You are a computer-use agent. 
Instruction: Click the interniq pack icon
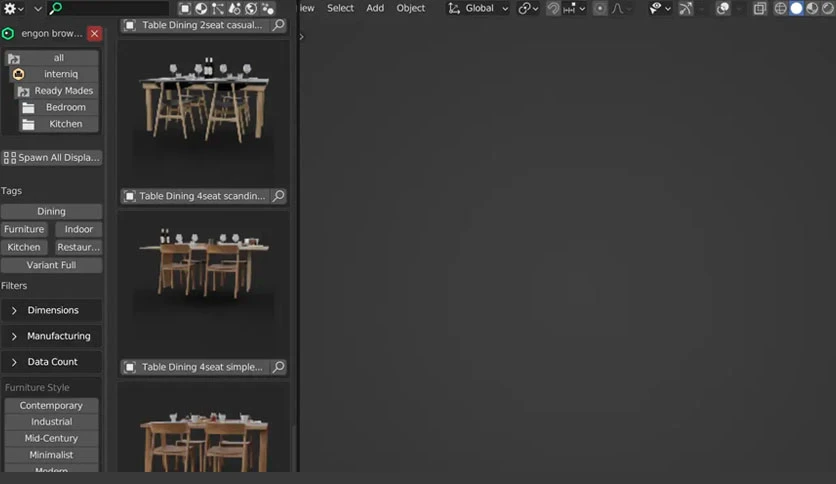[x=18, y=74]
